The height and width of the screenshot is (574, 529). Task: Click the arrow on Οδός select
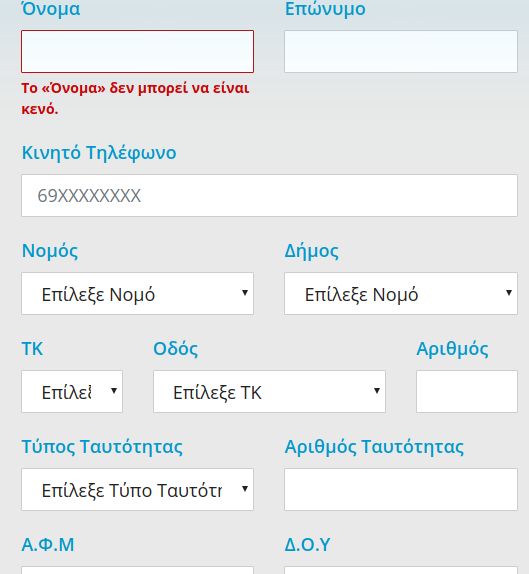coord(377,391)
